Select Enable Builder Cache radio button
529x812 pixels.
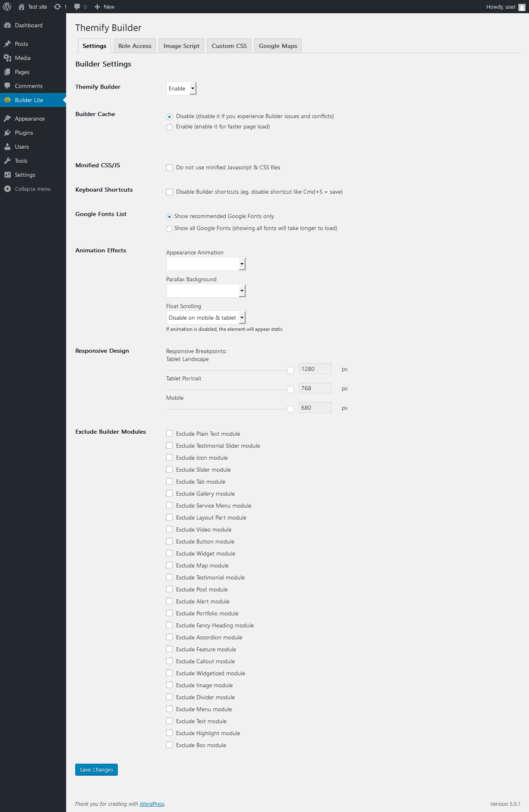coord(169,127)
